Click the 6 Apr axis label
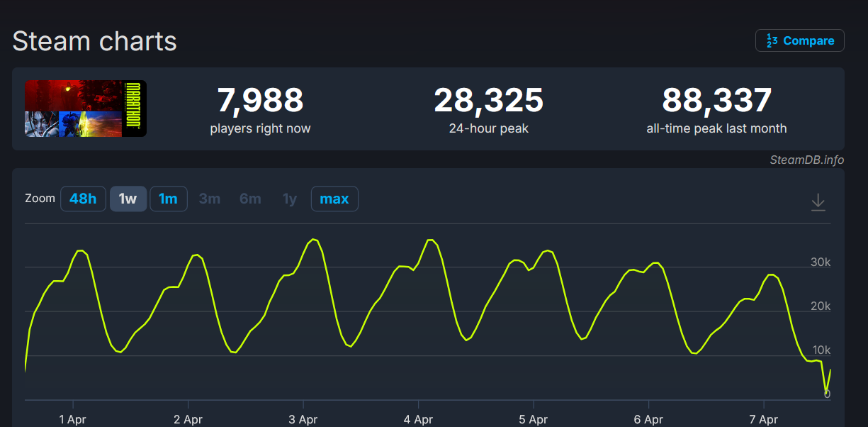This screenshot has width=868, height=427. click(x=648, y=419)
